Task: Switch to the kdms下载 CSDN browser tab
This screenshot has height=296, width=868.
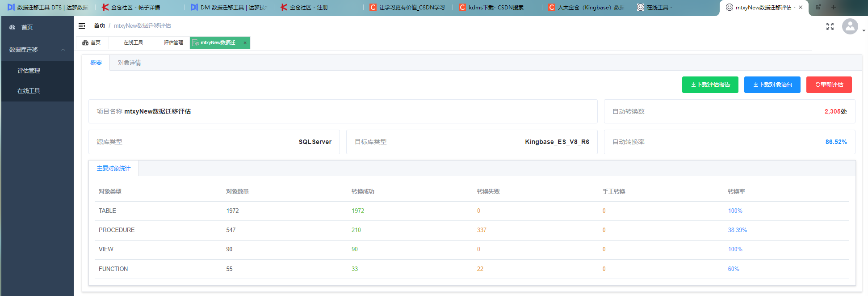Action: [x=495, y=7]
